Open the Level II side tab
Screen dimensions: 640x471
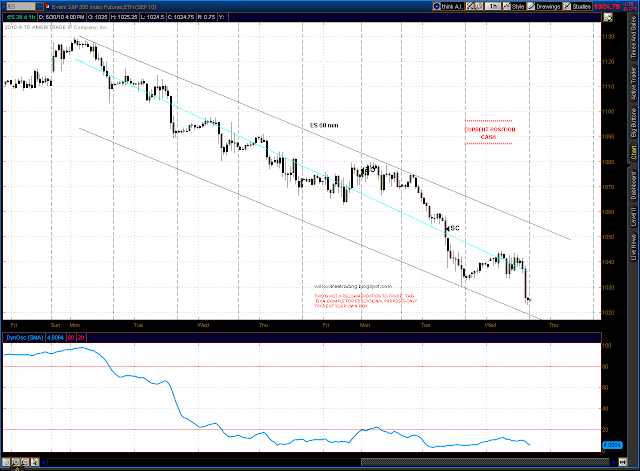633,217
